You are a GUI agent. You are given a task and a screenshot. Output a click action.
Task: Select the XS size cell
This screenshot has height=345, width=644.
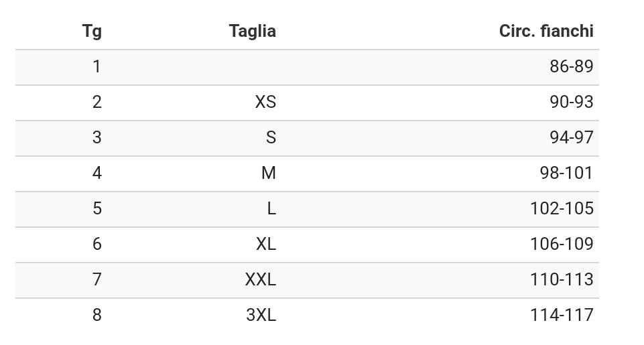click(x=265, y=102)
